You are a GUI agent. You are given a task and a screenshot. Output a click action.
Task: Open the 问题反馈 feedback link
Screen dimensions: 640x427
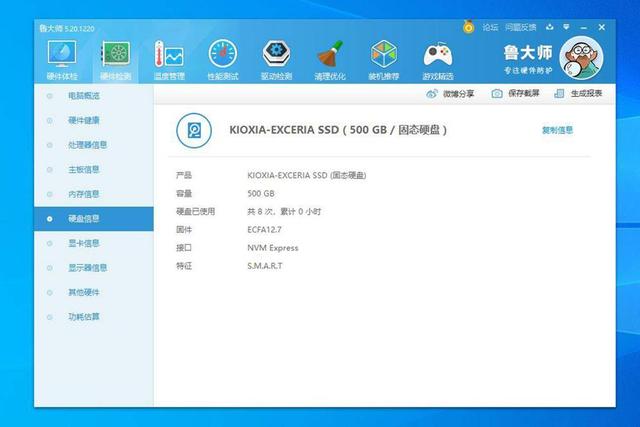[520, 27]
